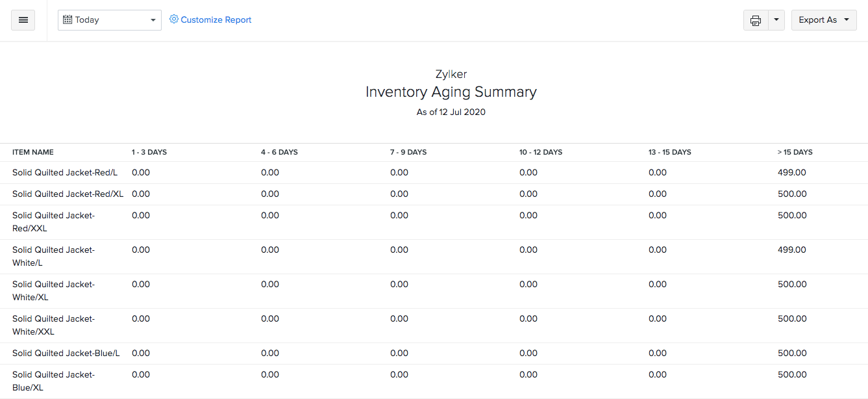Open the hamburger navigation menu
The image size is (868, 399).
[x=23, y=20]
